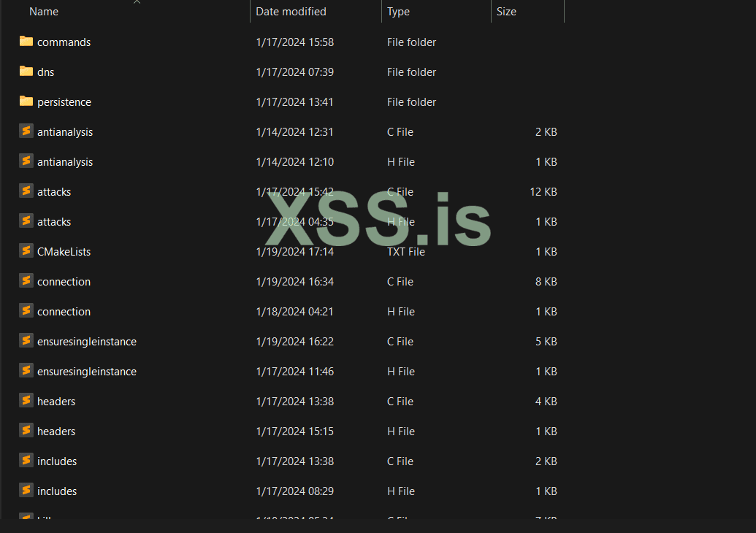This screenshot has width=756, height=533.
Task: Select the antianalysis H File icon
Action: pyautogui.click(x=26, y=161)
